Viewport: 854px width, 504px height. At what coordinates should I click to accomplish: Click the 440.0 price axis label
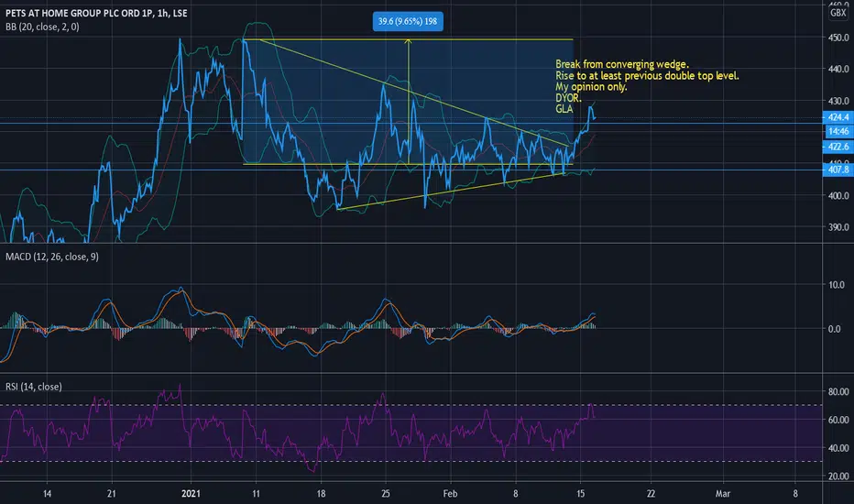pos(838,70)
